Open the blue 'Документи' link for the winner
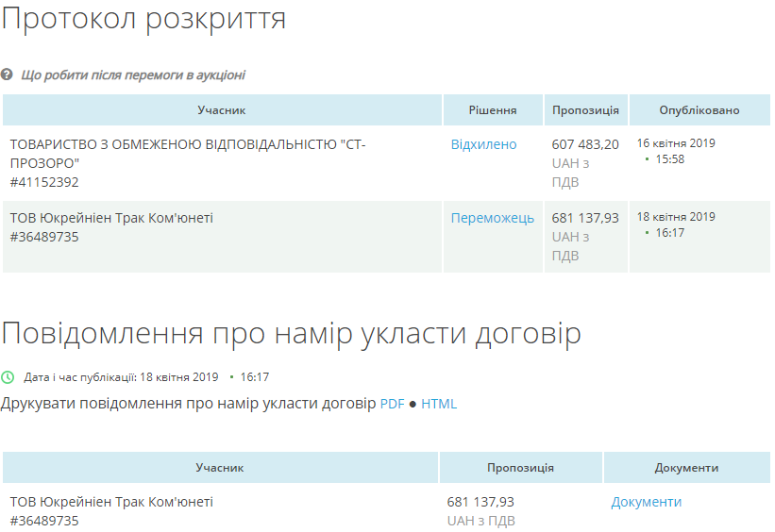Viewport: 775px width, 532px height. click(646, 502)
